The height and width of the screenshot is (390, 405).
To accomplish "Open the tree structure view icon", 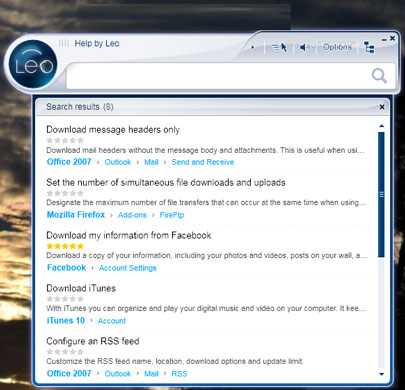I will coord(369,47).
